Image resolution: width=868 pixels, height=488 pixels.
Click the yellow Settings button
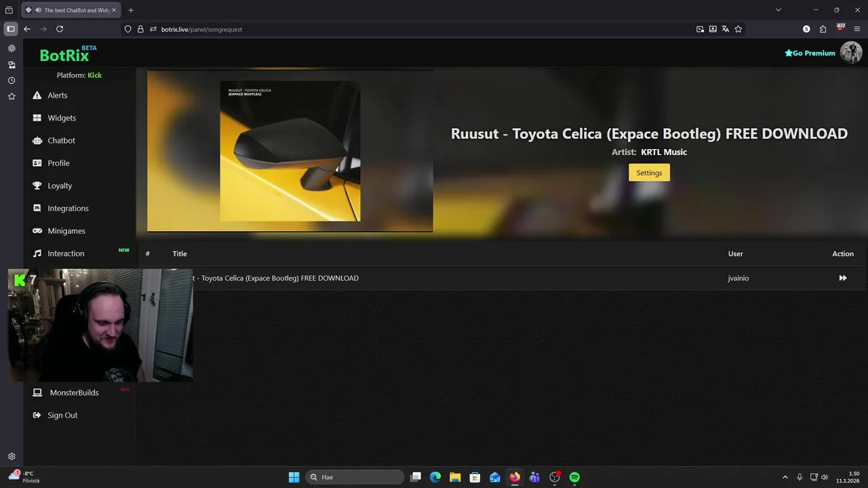649,173
